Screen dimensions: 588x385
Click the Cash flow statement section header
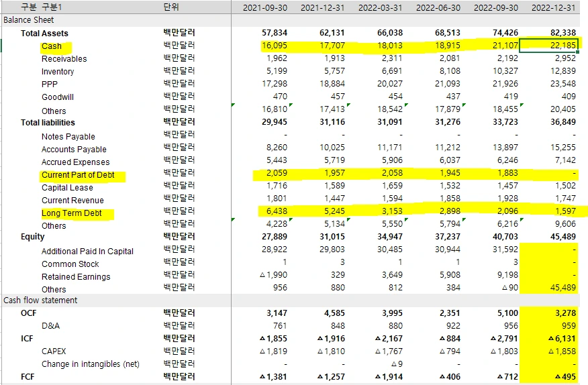coord(40,300)
